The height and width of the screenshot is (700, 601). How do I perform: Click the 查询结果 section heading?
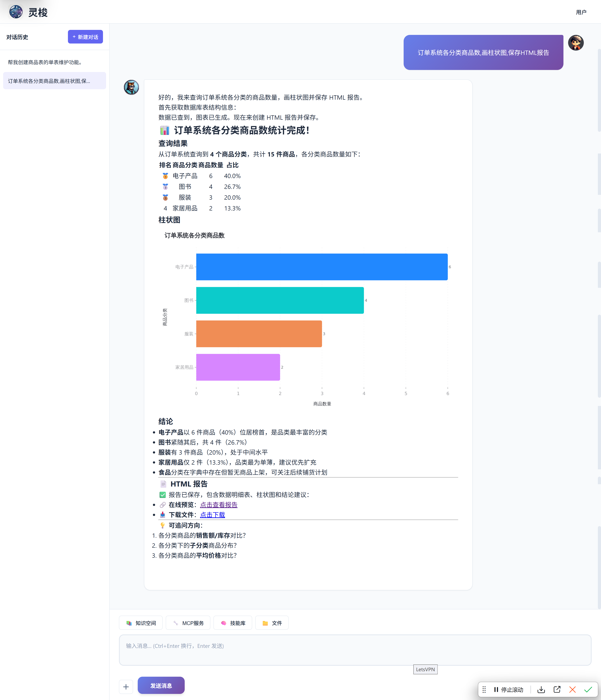(x=173, y=143)
